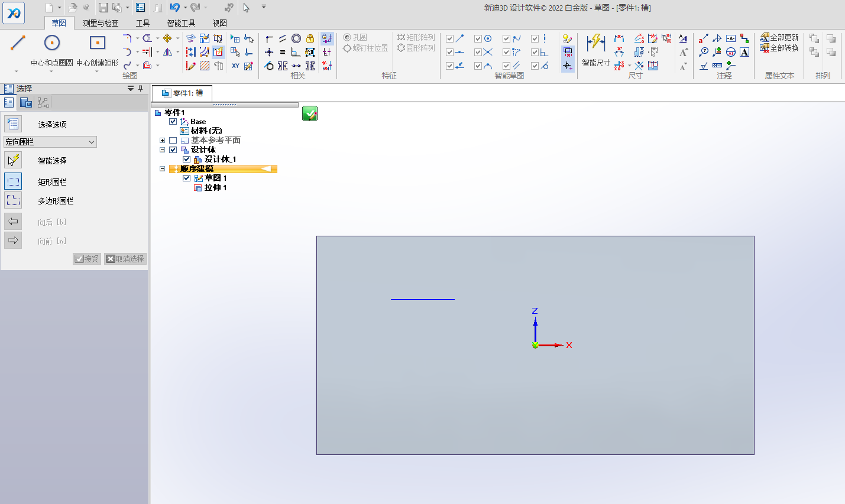845x504 pixels.
Task: Click the hatch fill icon in draw group
Action: (205, 66)
